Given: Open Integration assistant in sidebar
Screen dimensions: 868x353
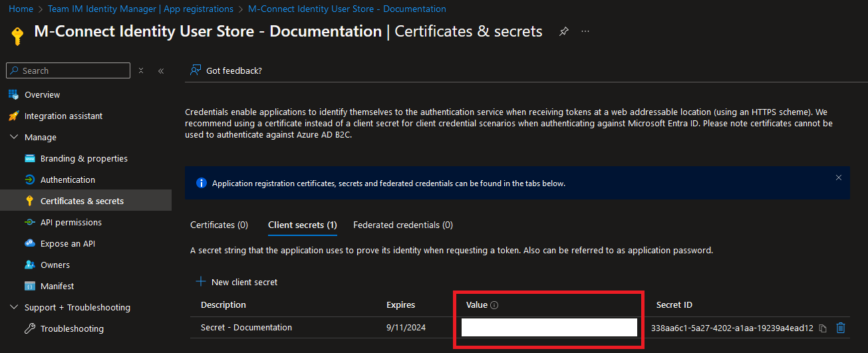Looking at the screenshot, I should [x=64, y=116].
